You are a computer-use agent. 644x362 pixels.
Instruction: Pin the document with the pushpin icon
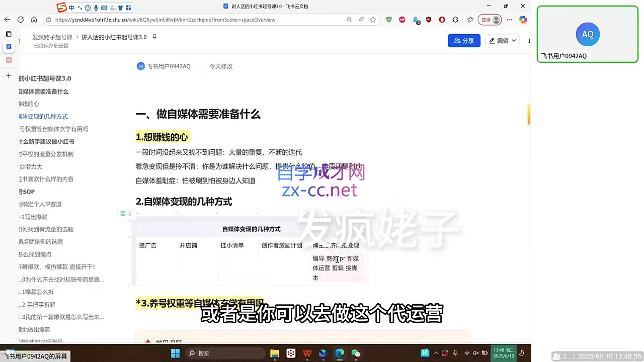[154, 37]
